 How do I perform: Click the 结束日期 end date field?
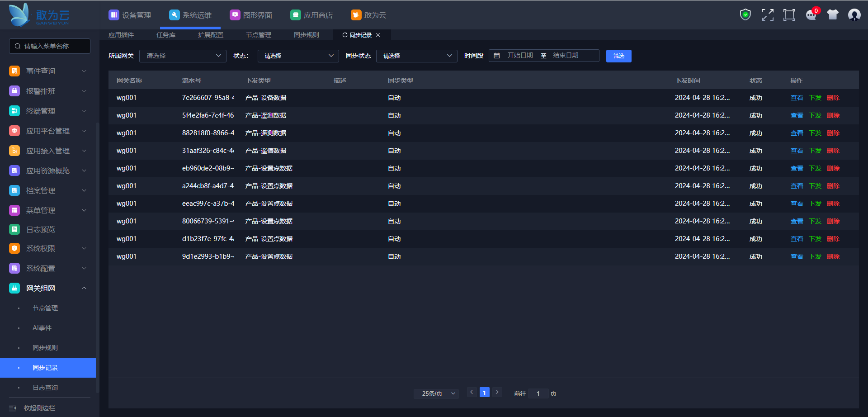point(566,55)
